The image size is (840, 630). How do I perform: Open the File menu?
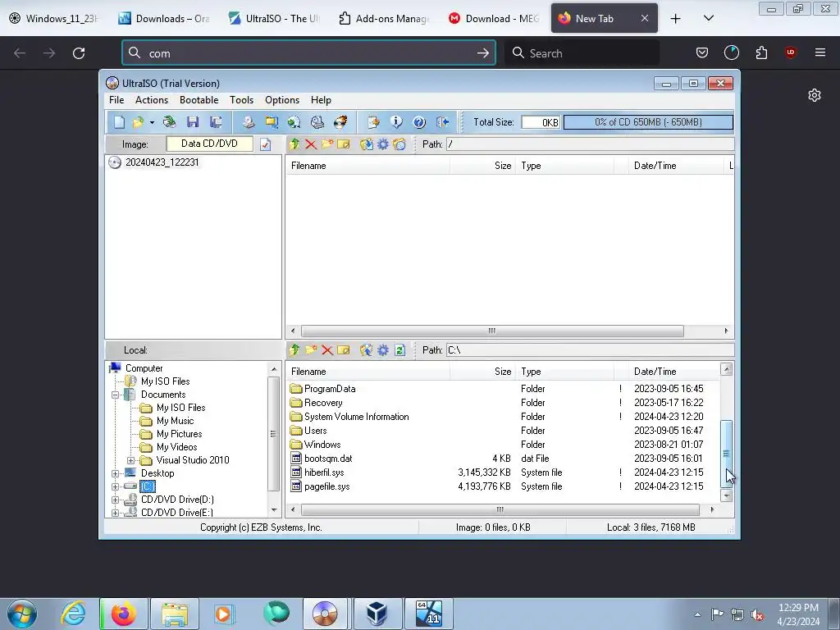[x=116, y=100]
